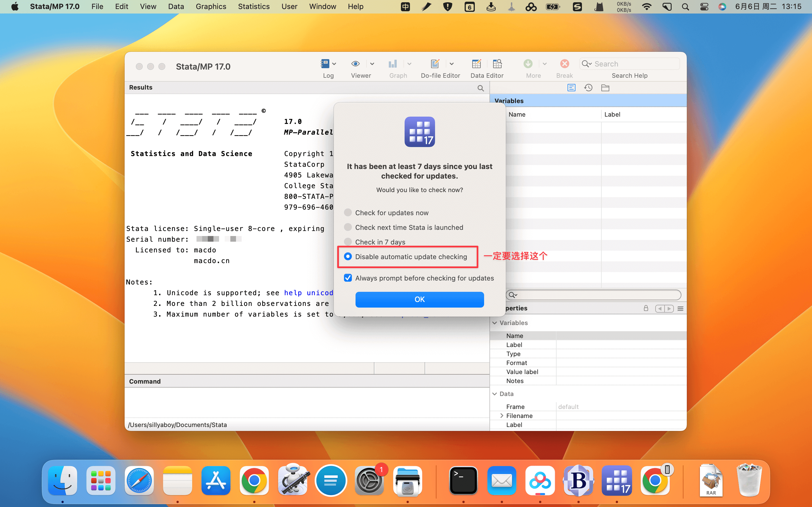Click the Results panel search magnifier
The image size is (812, 507).
pyautogui.click(x=480, y=88)
